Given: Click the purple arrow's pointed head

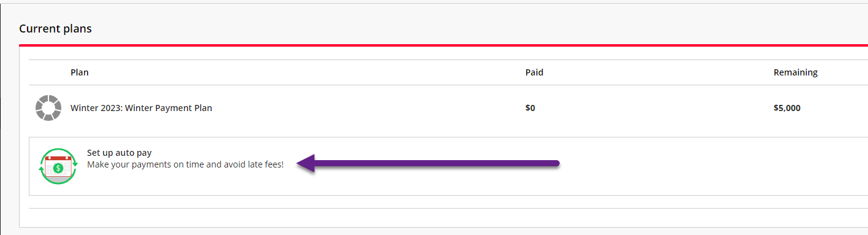Looking at the screenshot, I should pos(305,163).
